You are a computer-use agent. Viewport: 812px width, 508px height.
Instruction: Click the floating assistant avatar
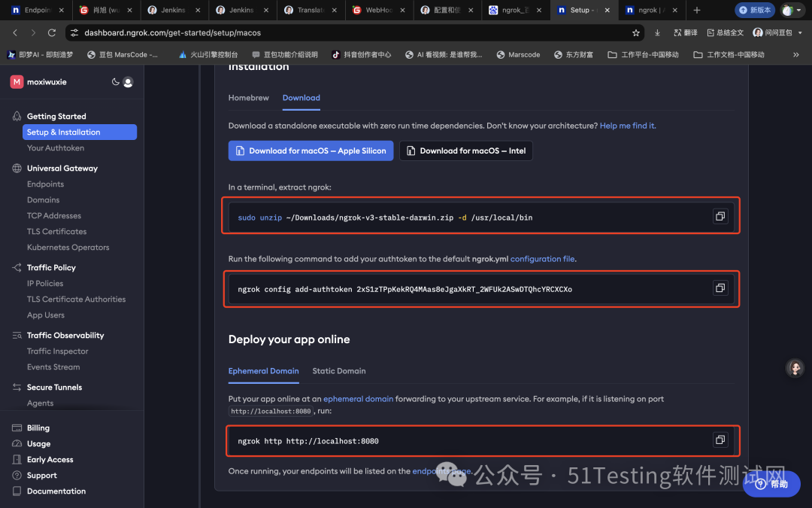point(795,367)
